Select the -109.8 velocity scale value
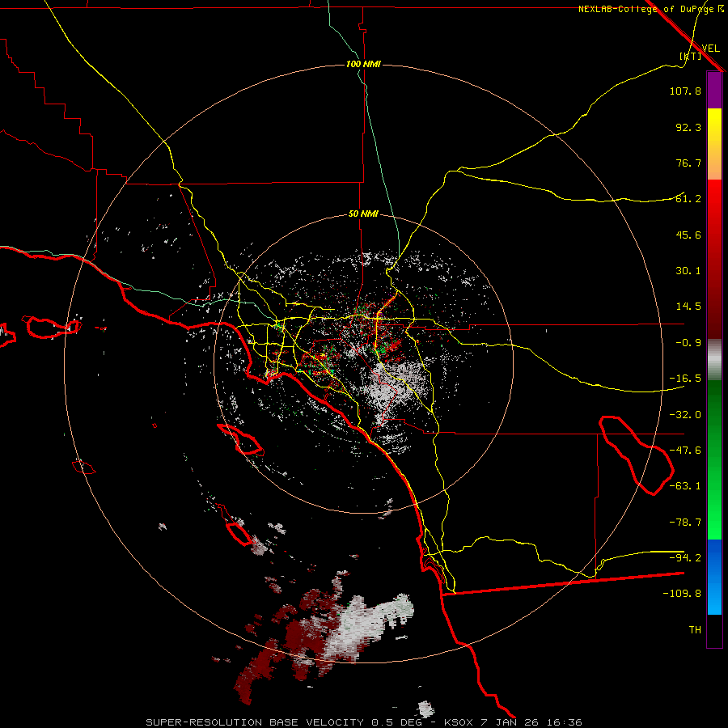 pos(682,594)
